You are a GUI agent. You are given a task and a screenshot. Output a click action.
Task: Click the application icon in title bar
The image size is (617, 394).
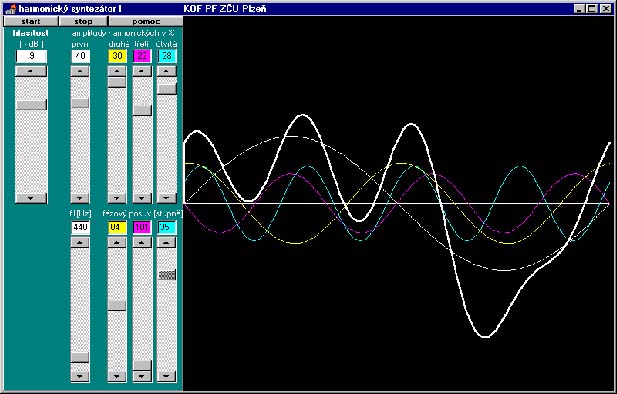[x=11, y=9]
